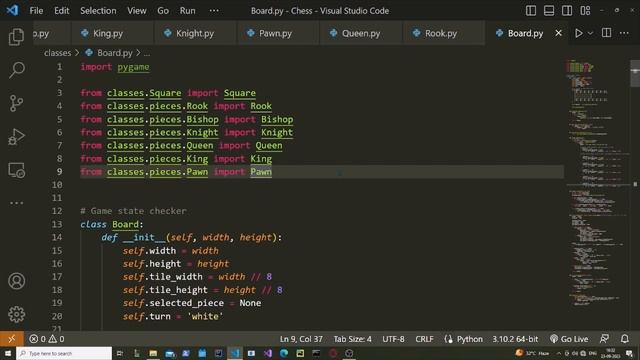Switch to the King.py tab
Screen dimensions: 640x360
[x=112, y=33]
